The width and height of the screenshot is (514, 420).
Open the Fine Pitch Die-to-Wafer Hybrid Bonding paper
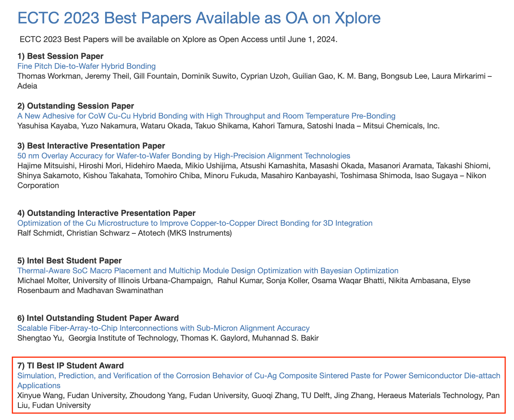pos(86,66)
